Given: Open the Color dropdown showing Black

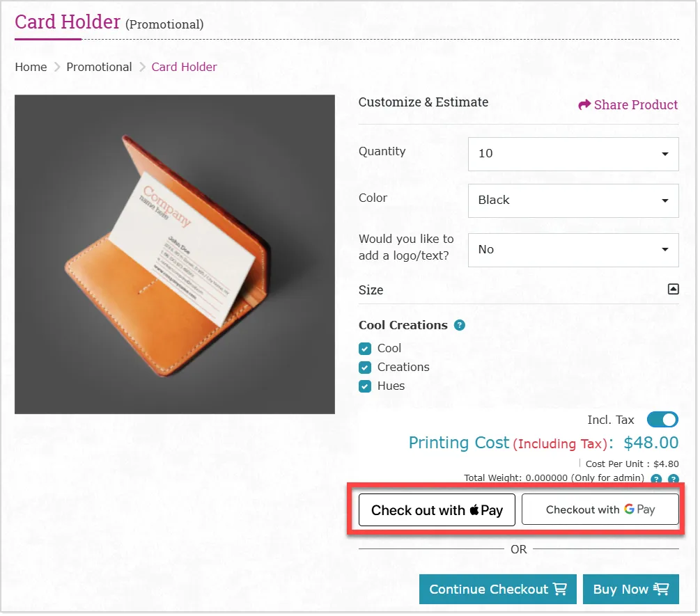Looking at the screenshot, I should click(575, 201).
